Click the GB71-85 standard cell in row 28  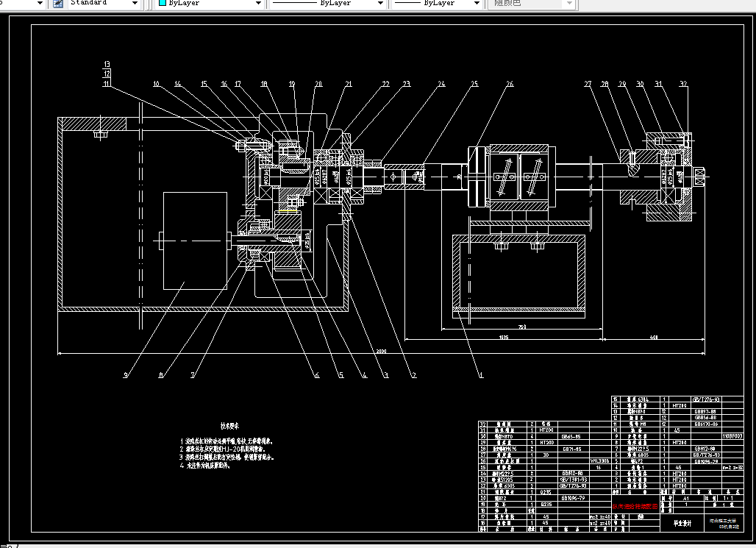pyautogui.click(x=572, y=449)
